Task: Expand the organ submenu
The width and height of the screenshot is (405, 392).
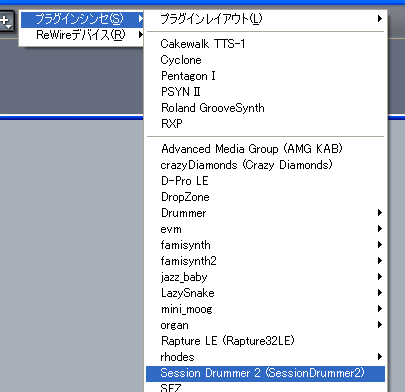Action: click(265, 325)
